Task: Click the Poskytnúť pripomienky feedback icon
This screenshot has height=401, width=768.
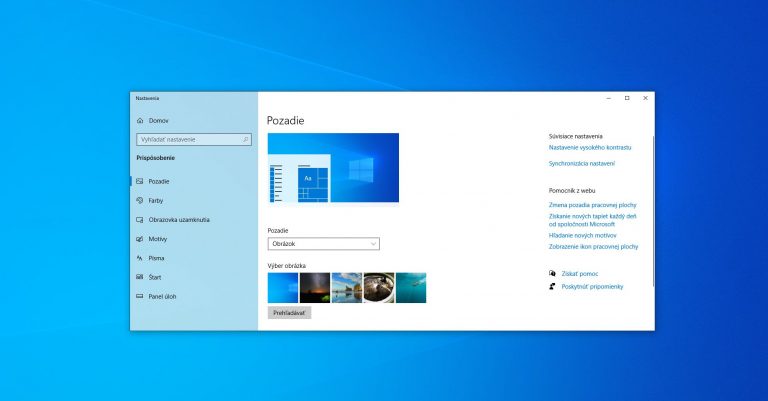Action: point(552,286)
